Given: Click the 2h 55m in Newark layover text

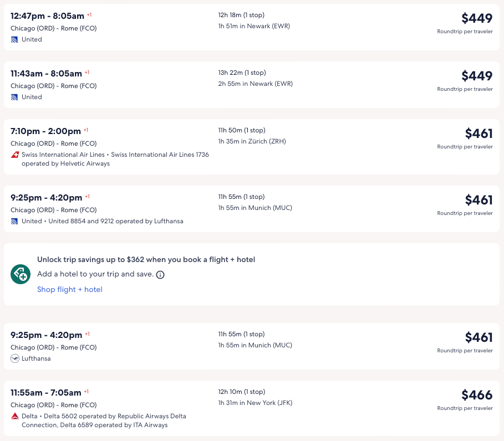Looking at the screenshot, I should (x=255, y=84).
